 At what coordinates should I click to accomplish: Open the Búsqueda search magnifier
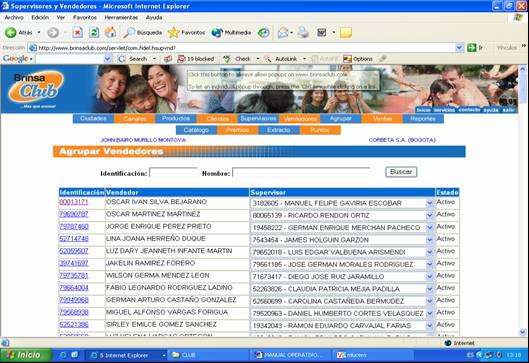click(x=129, y=32)
